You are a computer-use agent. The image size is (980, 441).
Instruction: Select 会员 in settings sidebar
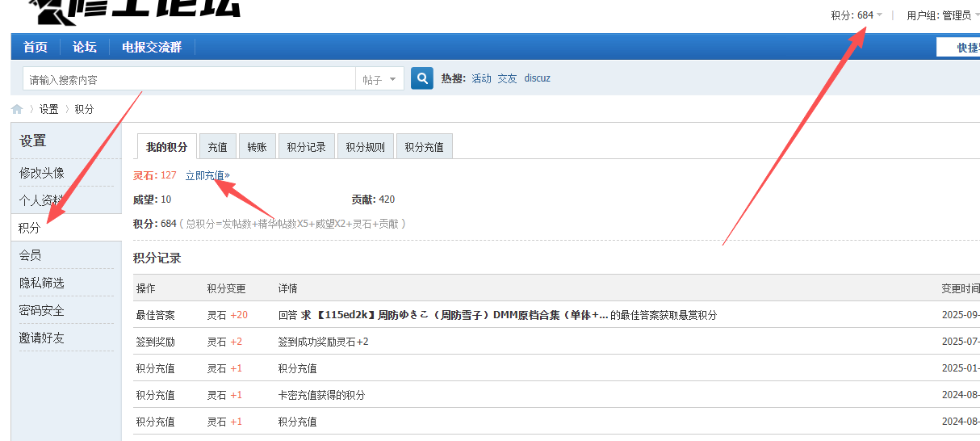(31, 255)
